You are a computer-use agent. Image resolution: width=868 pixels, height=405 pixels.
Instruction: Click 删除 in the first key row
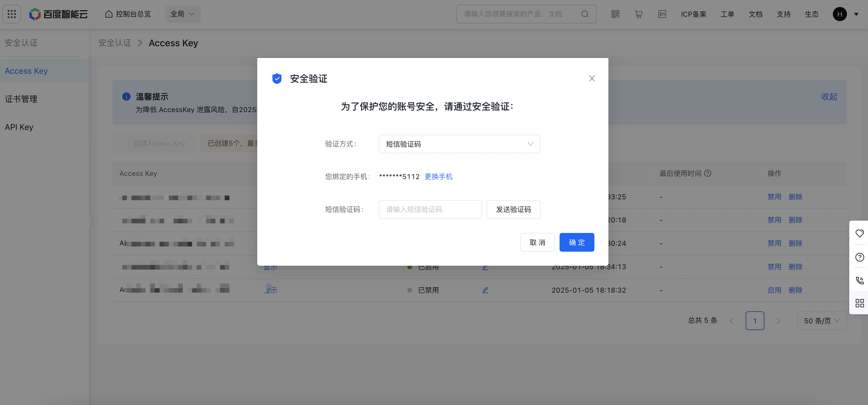coord(795,197)
